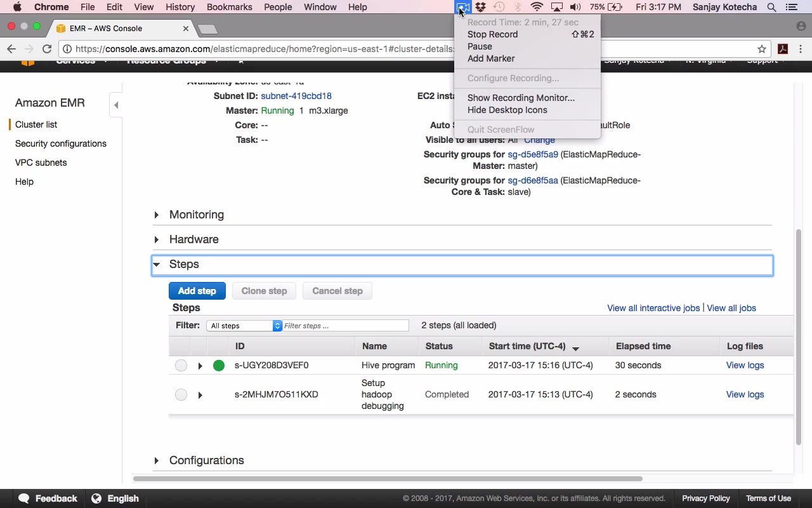Select Cluster list in the sidebar

36,124
